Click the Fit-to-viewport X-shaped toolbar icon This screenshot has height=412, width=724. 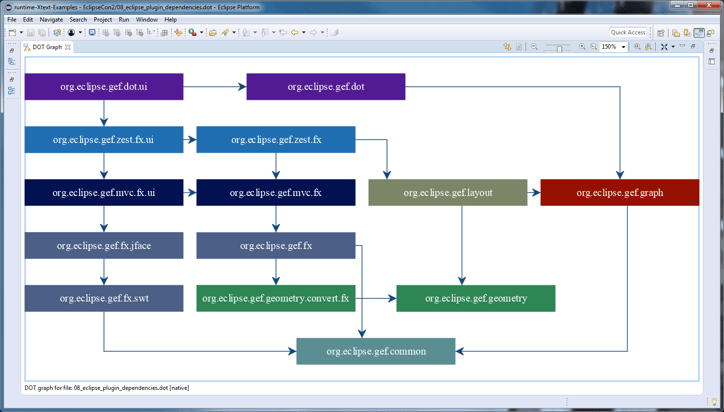click(664, 47)
